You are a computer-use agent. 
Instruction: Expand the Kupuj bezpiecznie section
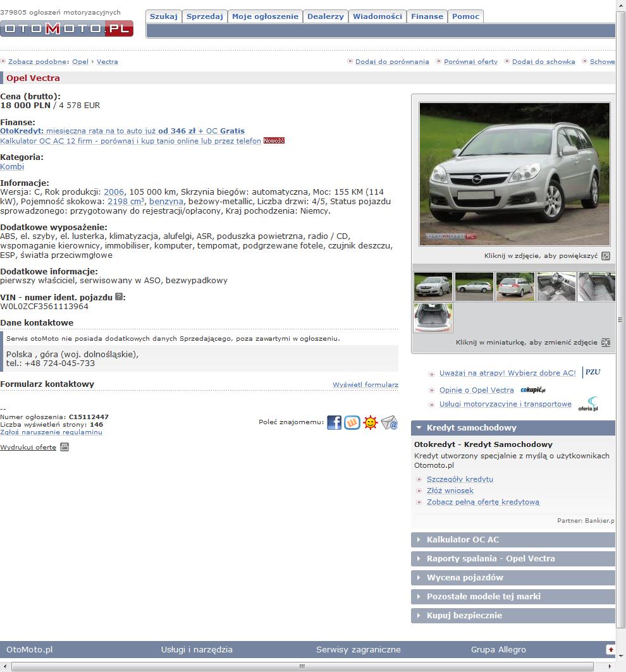pos(513,616)
